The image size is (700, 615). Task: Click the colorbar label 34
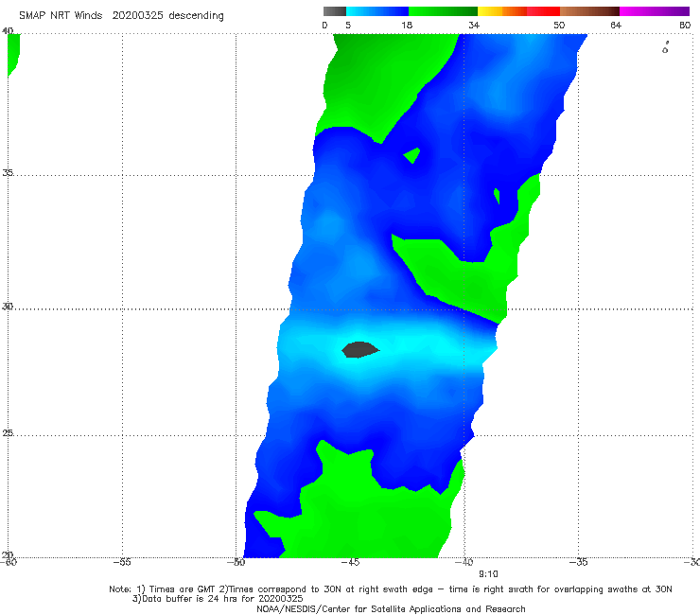474,25
